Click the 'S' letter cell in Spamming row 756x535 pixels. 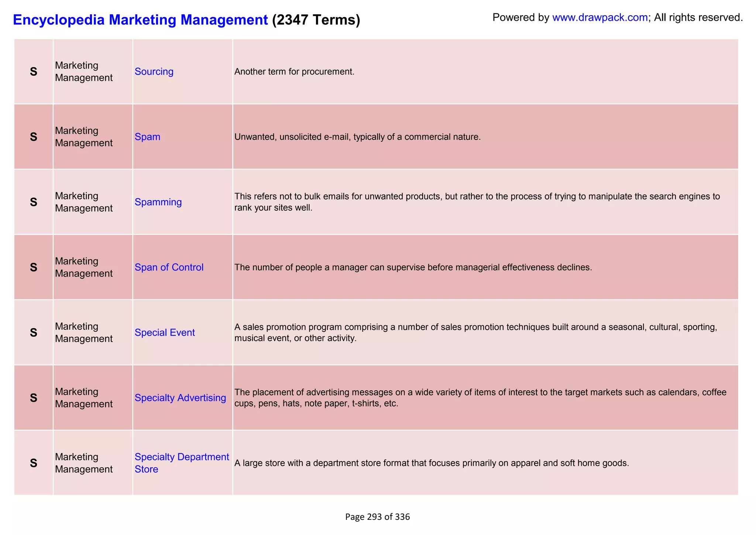pyautogui.click(x=34, y=202)
